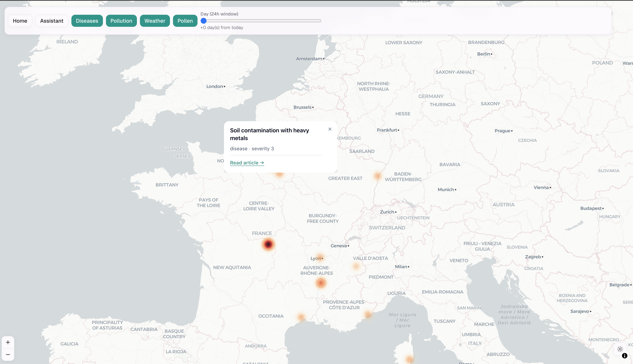Zoom out using the minus button

[x=8, y=355]
